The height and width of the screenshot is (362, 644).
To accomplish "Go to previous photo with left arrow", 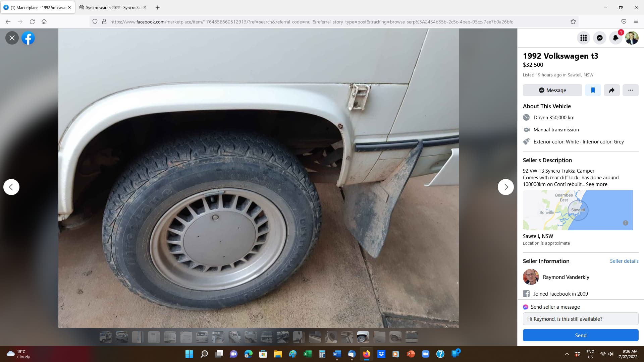I will (x=11, y=187).
